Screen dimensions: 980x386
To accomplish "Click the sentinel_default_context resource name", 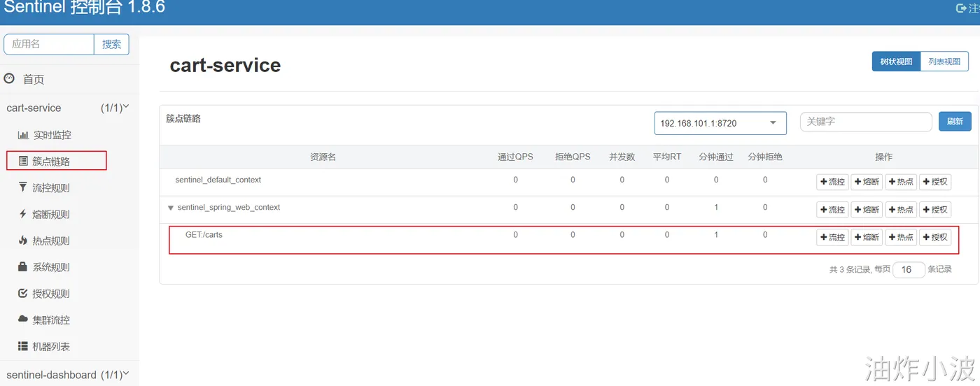I will click(x=218, y=180).
